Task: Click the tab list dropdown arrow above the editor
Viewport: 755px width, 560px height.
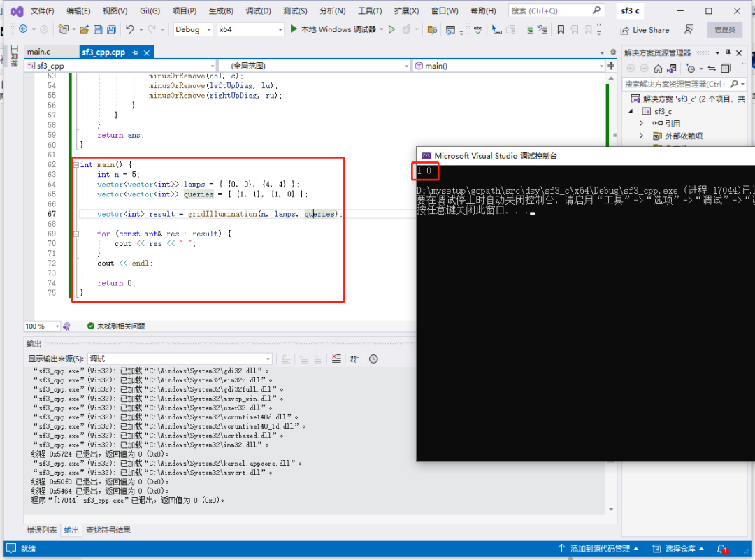Action: pos(602,52)
